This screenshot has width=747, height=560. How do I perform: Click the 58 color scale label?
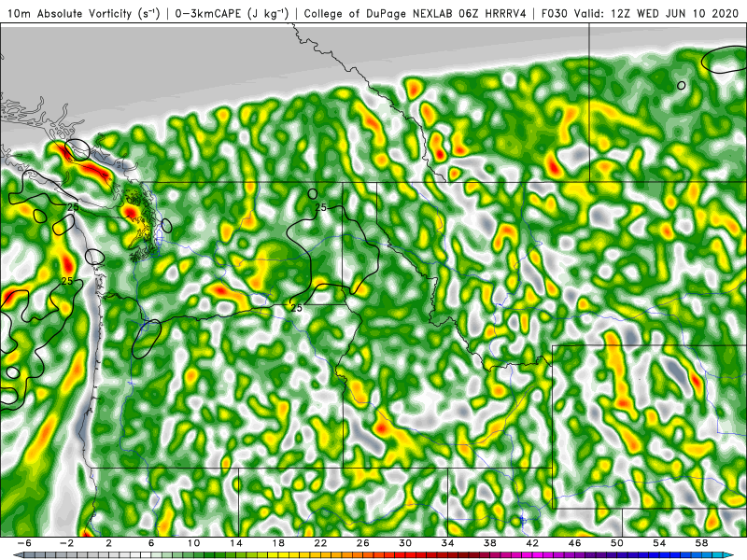[702, 543]
